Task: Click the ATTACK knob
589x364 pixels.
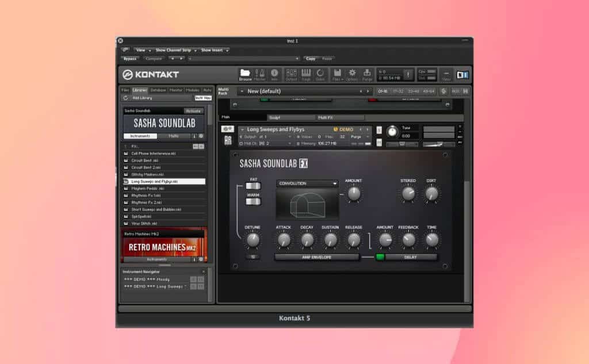Action: click(284, 240)
